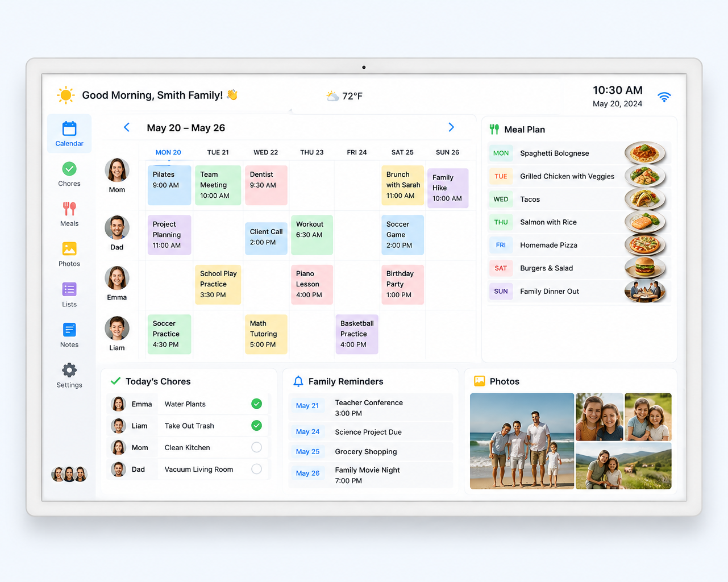Open Mom's Pilates 9:00 AM event

pos(169,185)
